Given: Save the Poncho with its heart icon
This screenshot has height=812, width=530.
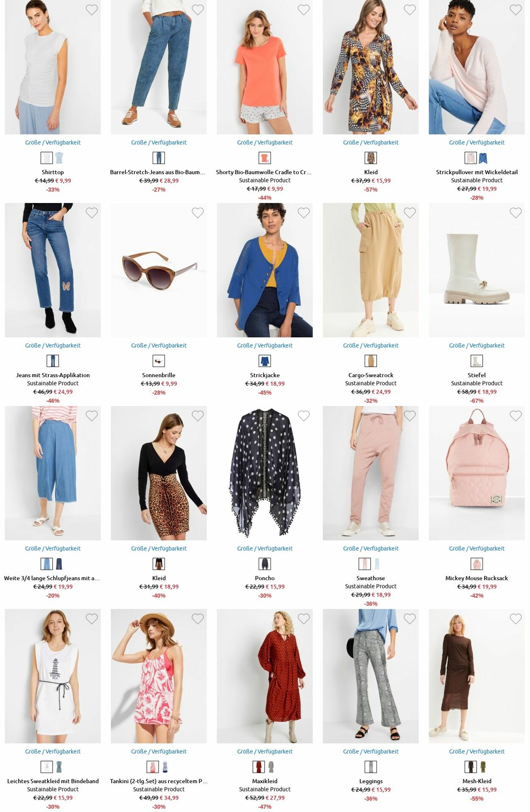Looking at the screenshot, I should [304, 416].
